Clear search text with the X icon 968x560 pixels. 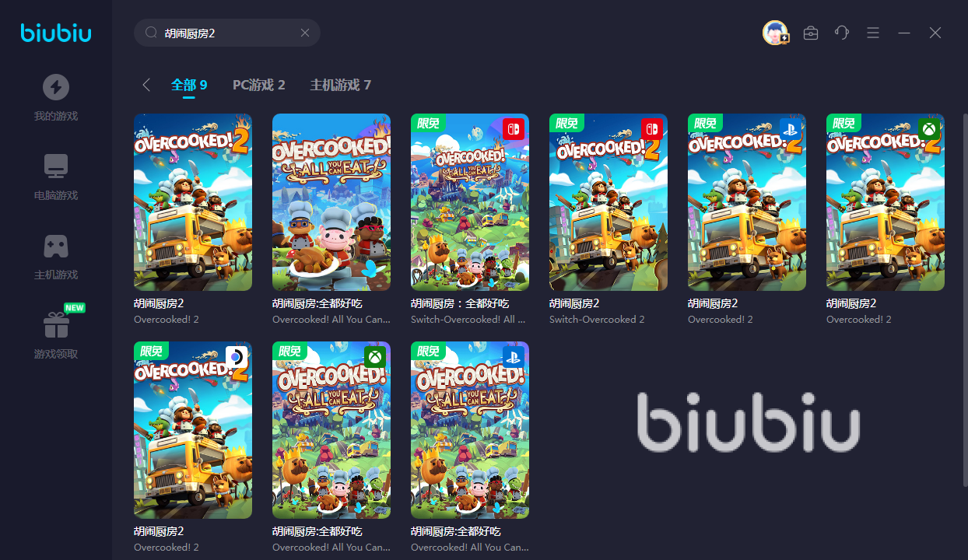point(305,33)
